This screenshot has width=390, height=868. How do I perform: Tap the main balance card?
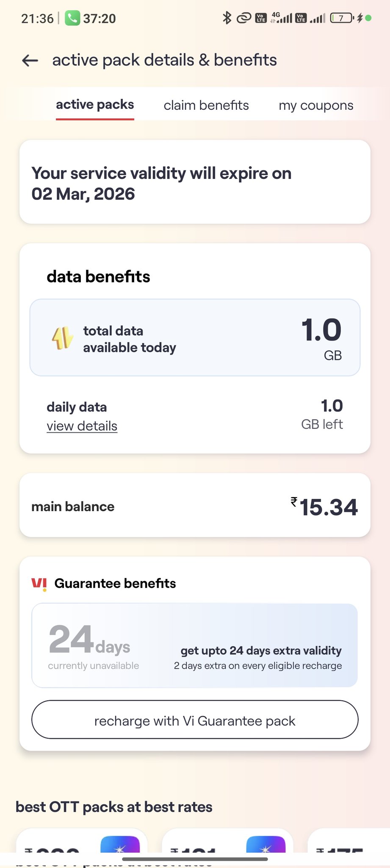click(x=195, y=505)
